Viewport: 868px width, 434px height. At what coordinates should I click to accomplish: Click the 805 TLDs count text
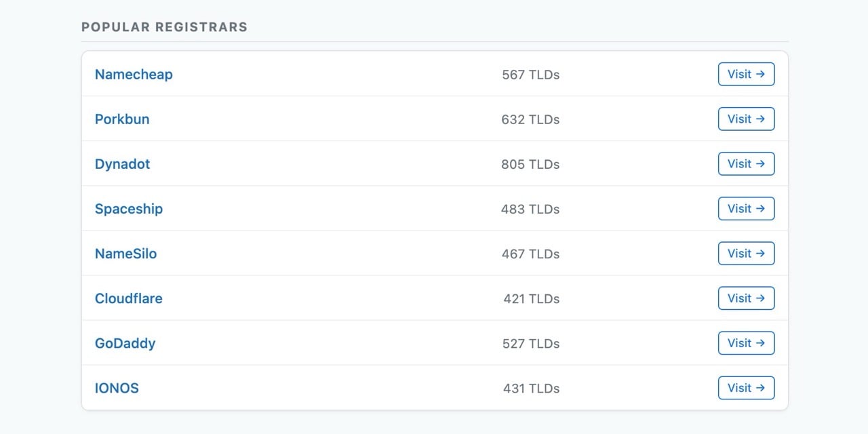click(x=530, y=164)
